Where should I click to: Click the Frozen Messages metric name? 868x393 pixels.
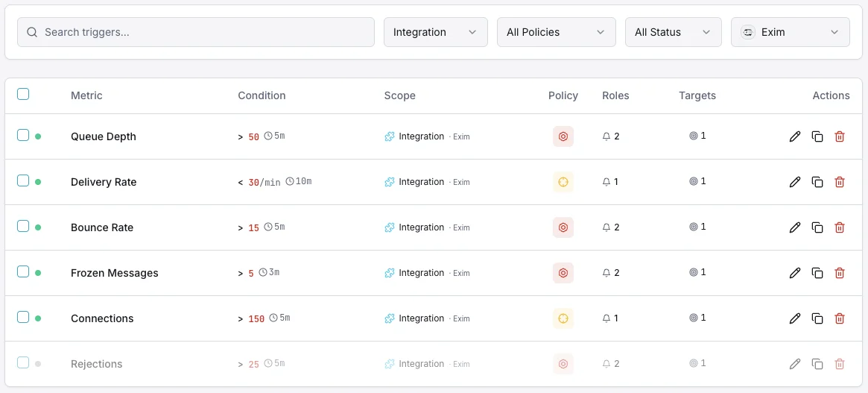click(x=115, y=273)
